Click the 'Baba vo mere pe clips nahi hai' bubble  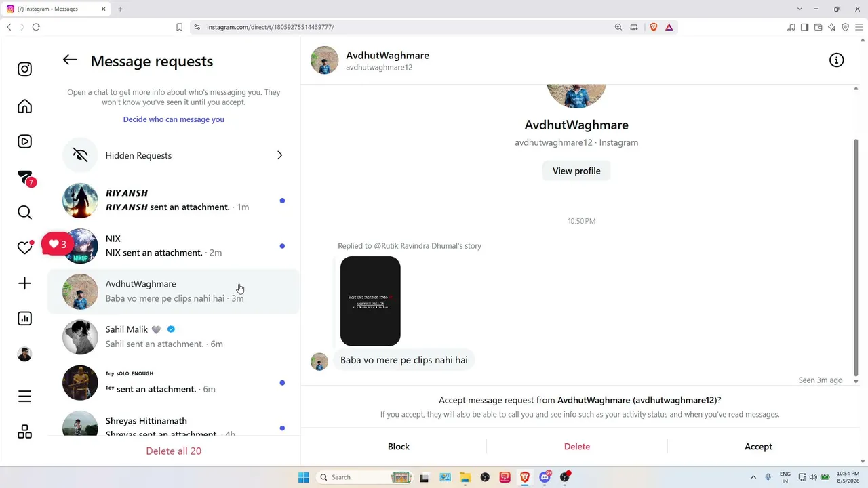click(404, 360)
